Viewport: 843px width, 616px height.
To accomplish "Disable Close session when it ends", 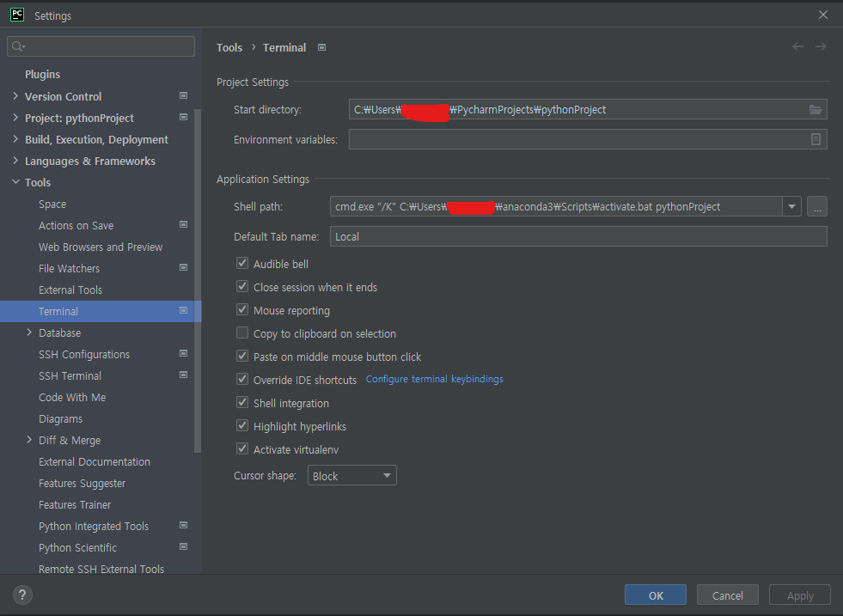I will [x=242, y=286].
